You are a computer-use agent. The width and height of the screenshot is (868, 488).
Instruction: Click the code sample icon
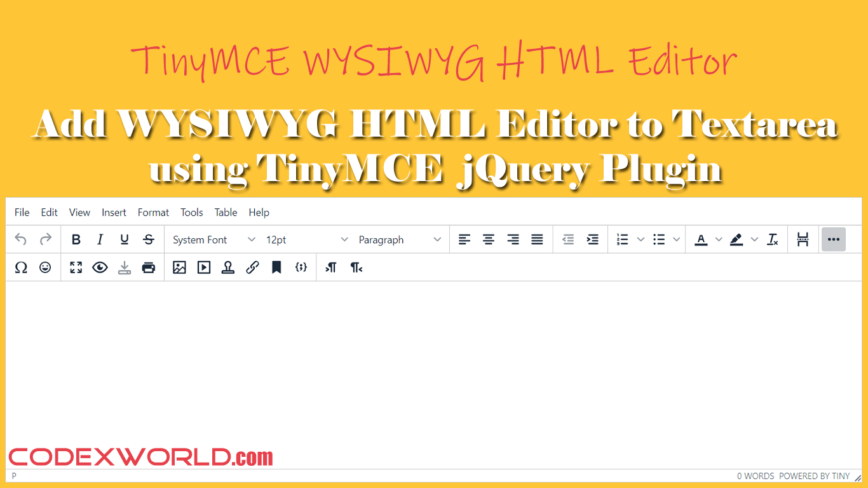(301, 268)
